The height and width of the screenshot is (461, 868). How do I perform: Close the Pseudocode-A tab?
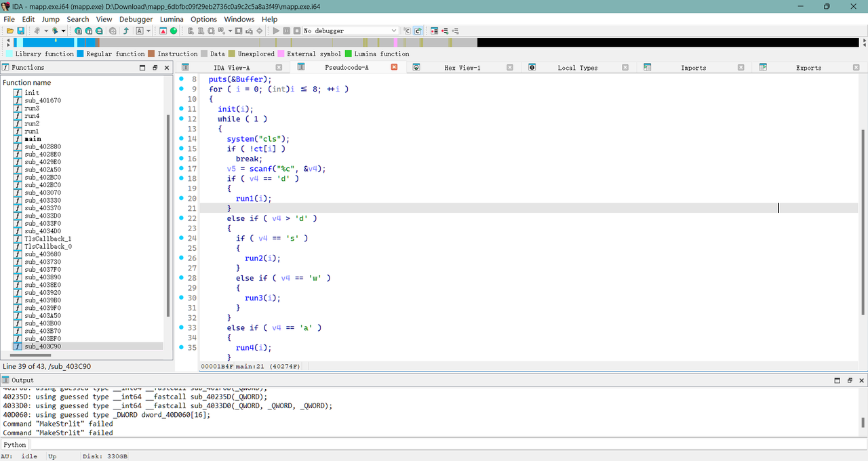[394, 67]
